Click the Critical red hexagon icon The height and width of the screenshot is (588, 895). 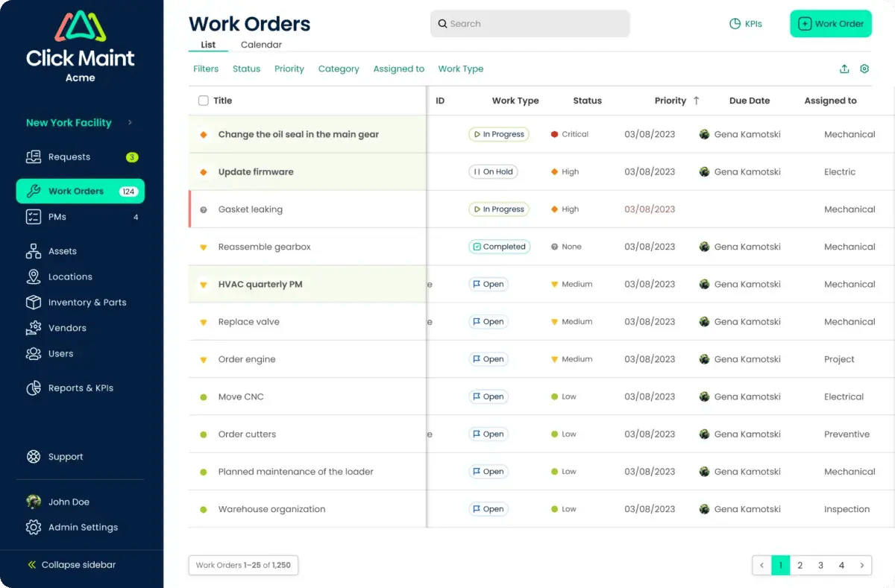tap(554, 134)
